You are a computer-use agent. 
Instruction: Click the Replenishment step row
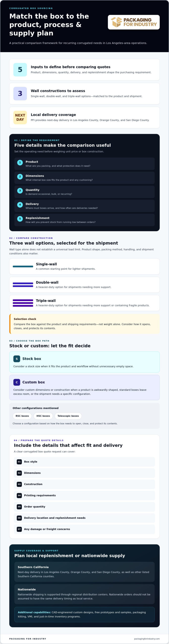pyautogui.click(x=84, y=220)
